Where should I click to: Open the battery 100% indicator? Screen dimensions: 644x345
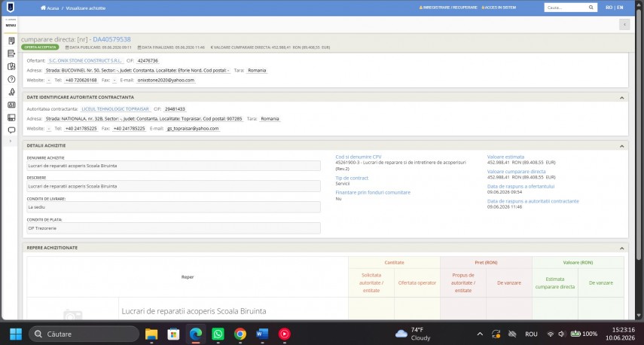(x=584, y=334)
